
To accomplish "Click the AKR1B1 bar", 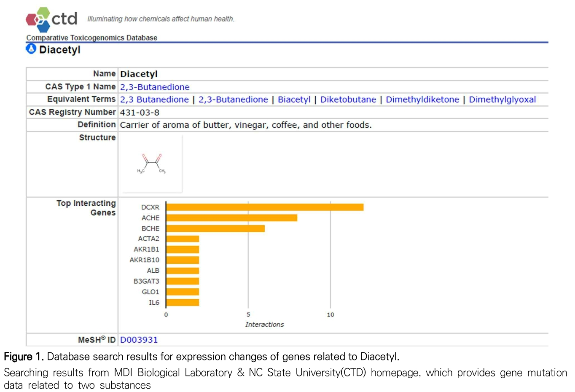I will (183, 250).
